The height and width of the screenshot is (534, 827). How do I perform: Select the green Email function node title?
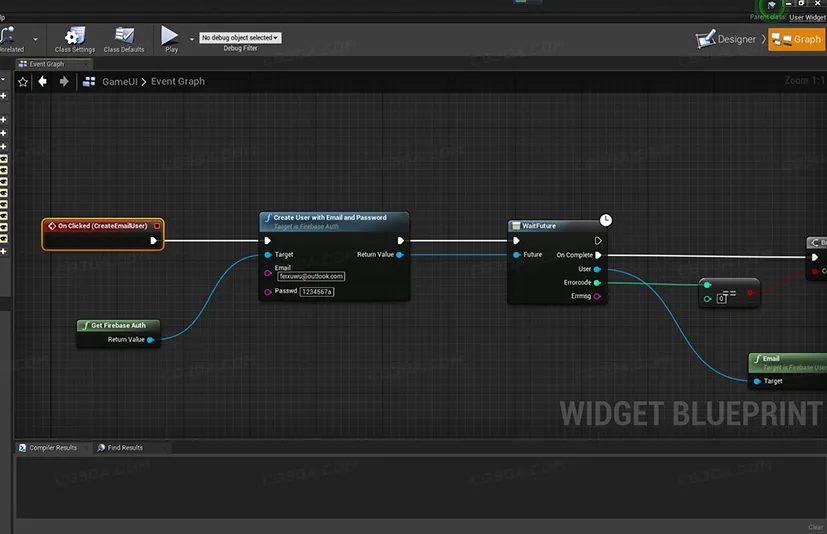click(771, 358)
